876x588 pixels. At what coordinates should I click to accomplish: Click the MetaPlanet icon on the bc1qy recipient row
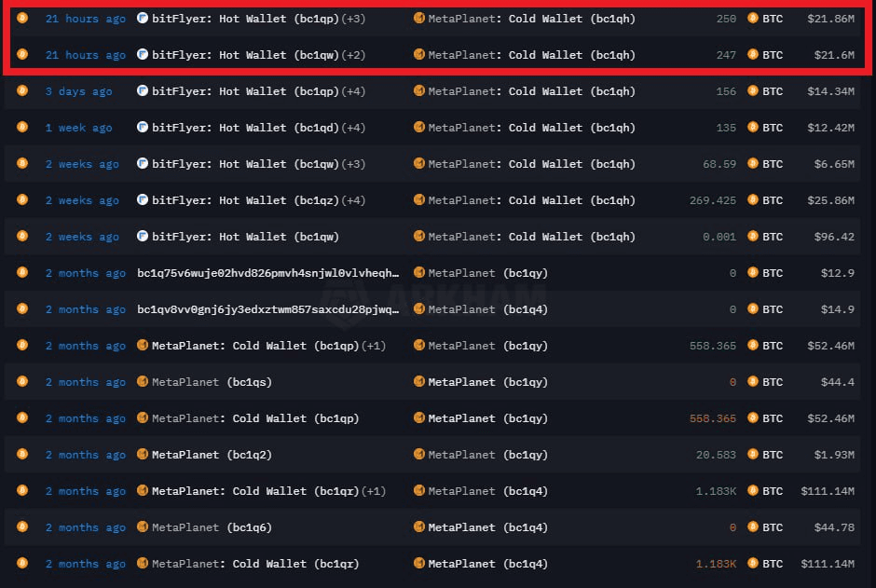click(x=422, y=345)
